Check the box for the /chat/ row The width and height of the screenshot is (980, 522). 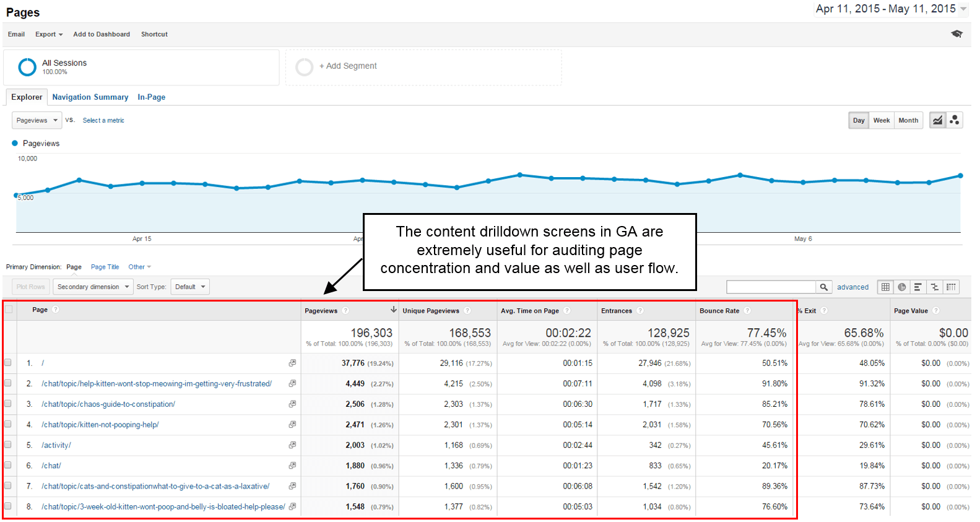pyautogui.click(x=8, y=465)
